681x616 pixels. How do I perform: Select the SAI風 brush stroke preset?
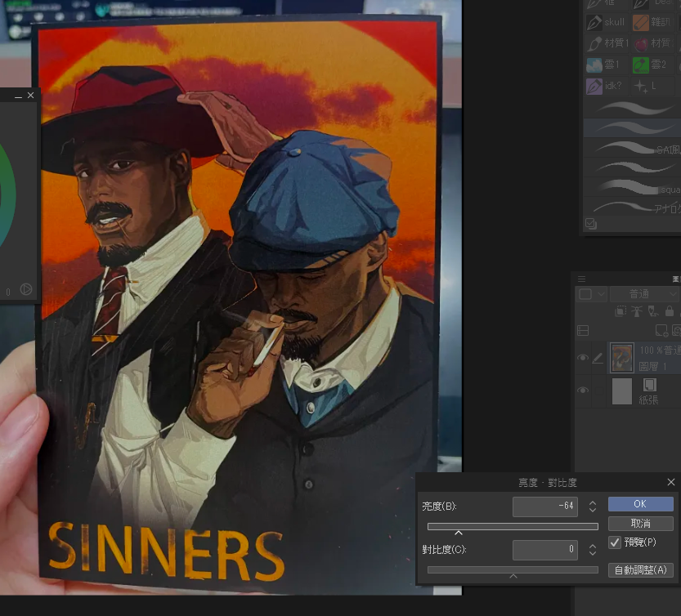tap(633, 149)
